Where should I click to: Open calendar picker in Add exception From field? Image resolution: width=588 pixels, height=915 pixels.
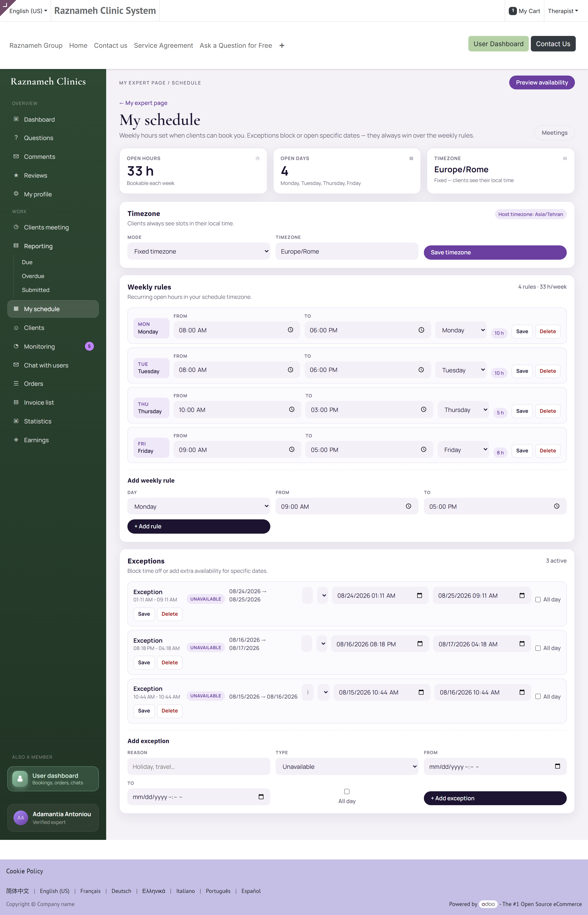click(557, 766)
